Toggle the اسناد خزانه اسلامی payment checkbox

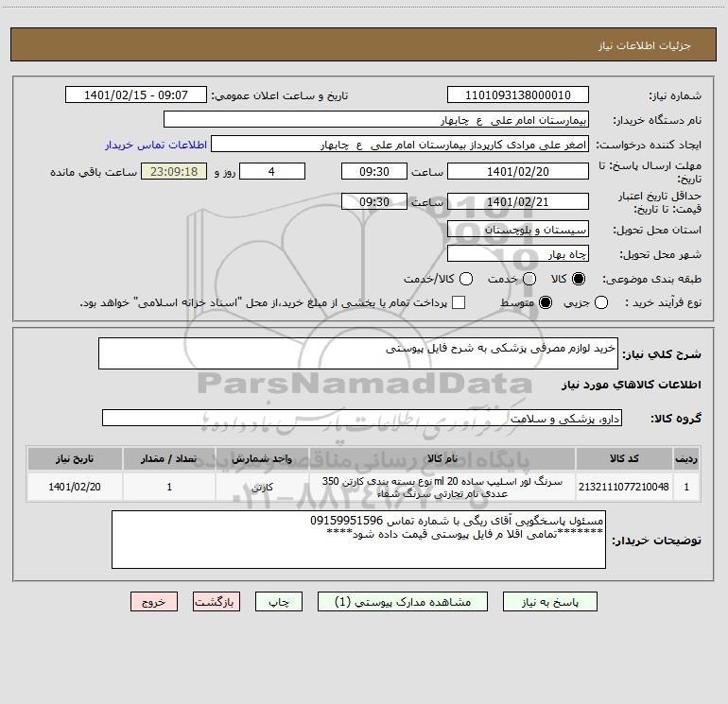pos(459,302)
